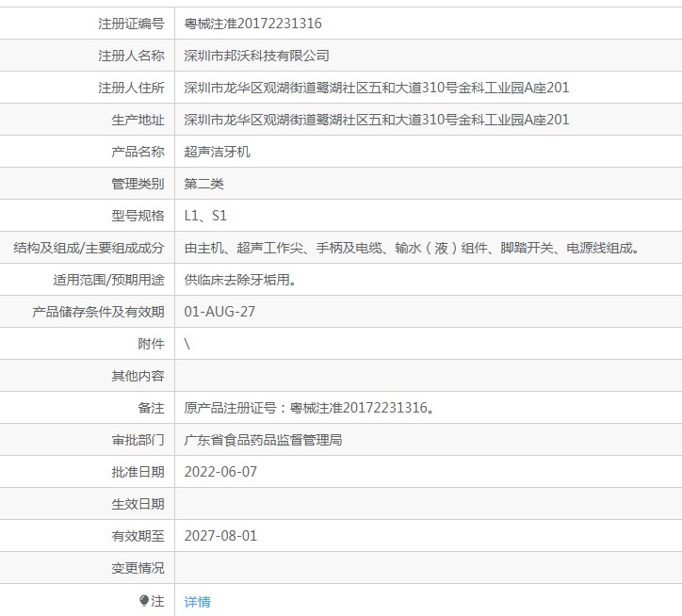Click the 管理类别 label
682x616 pixels.
tap(138, 184)
